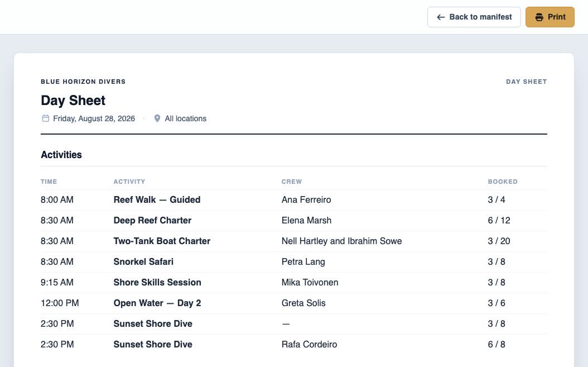Select Snorkel Safari activity
Image resolution: width=588 pixels, height=367 pixels.
pyautogui.click(x=143, y=261)
